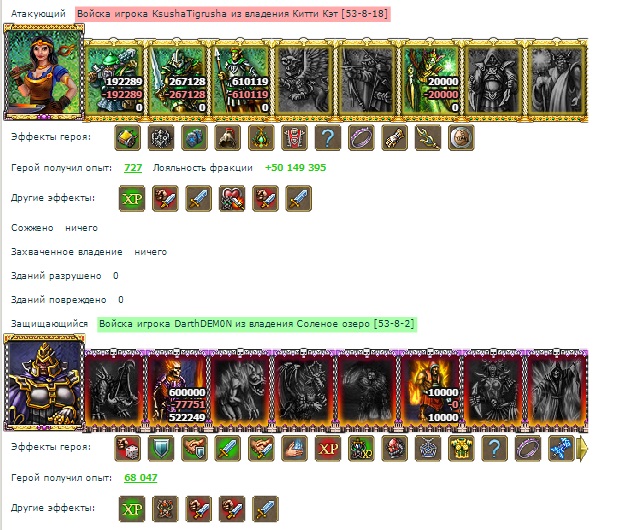Open the attacker's hero experience 727 link
The width and height of the screenshot is (626, 530).
133,168
